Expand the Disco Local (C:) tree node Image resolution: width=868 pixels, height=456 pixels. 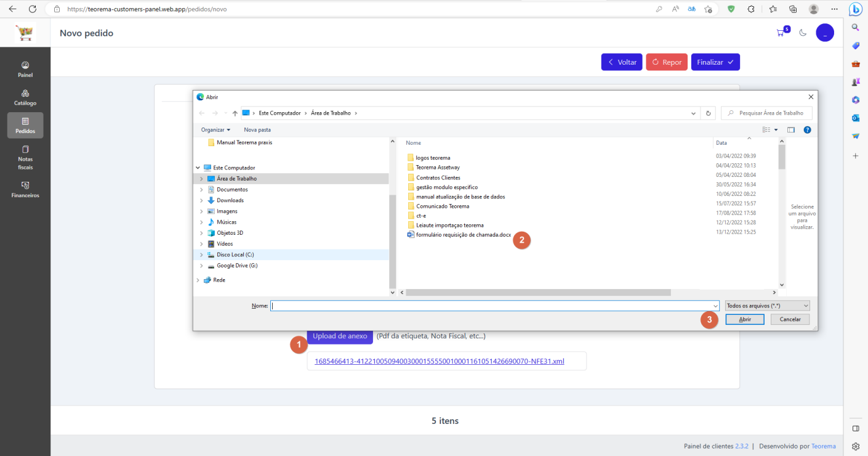[201, 254]
